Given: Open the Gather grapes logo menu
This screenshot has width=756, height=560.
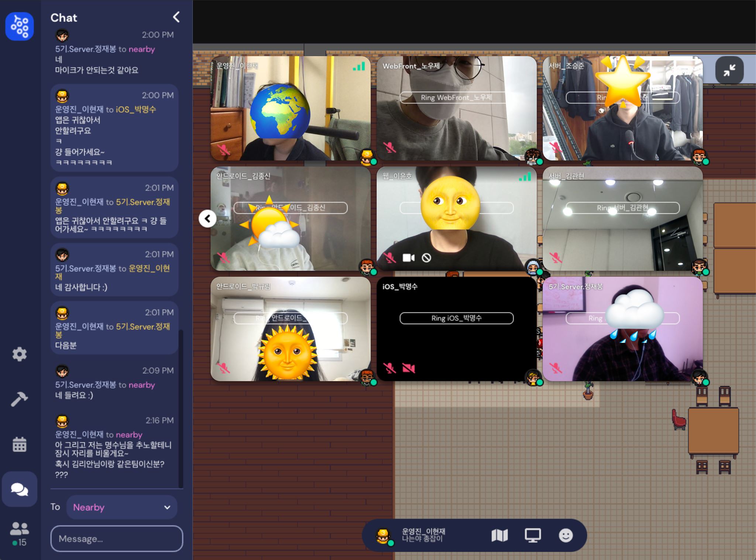Looking at the screenshot, I should (20, 26).
